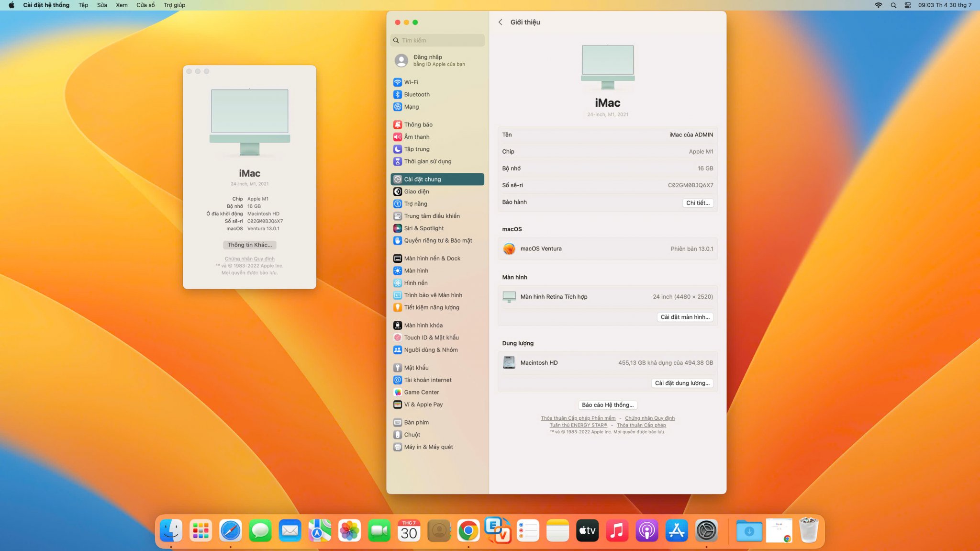980x551 pixels.
Task: Open the Xem menu
Action: pos(122,5)
